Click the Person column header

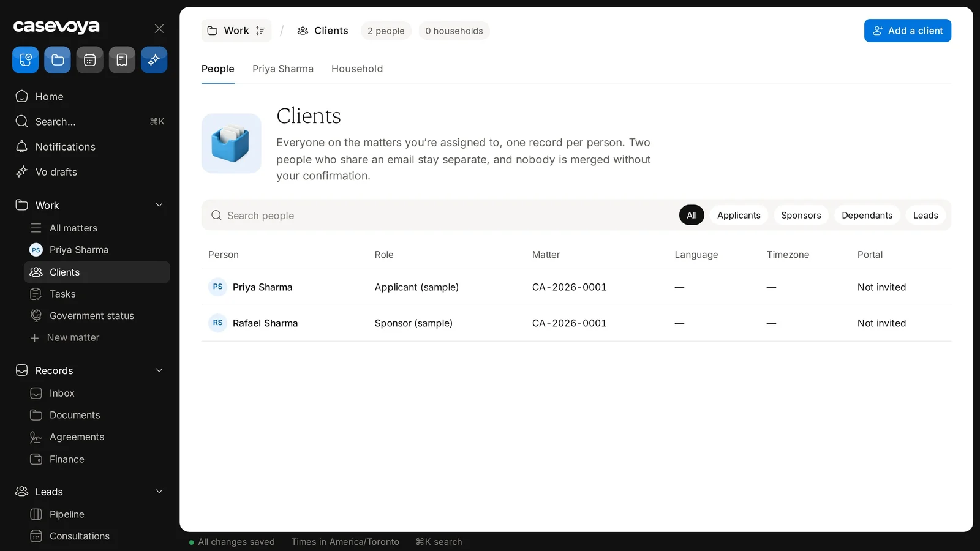coord(224,255)
